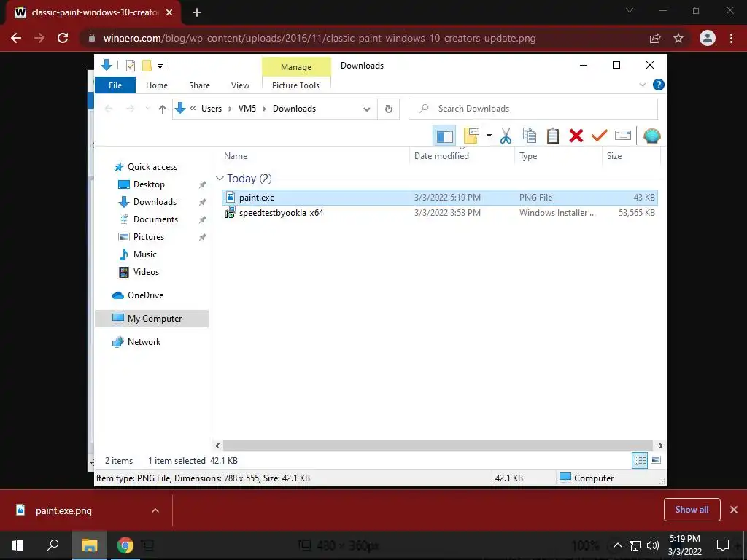Click the quick access properties checkmark icon

point(130,66)
